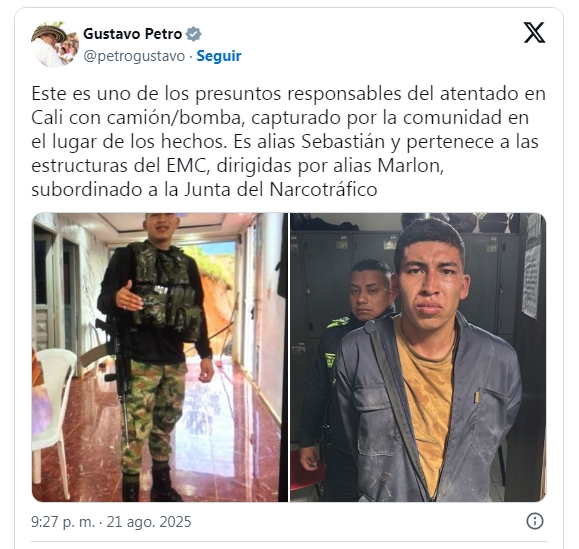
Task: Click the Gustavo Petro display name
Action: (x=133, y=34)
